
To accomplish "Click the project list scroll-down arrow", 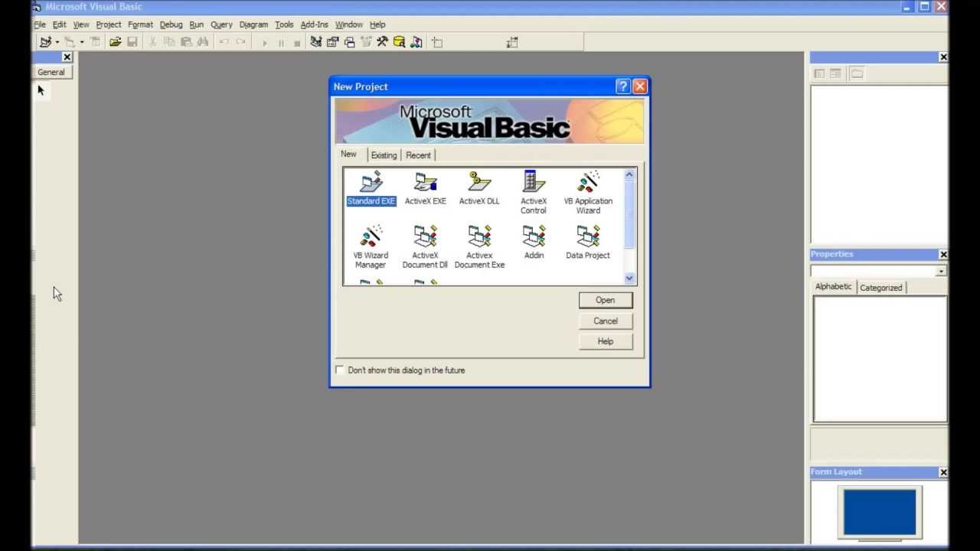I will [x=629, y=279].
